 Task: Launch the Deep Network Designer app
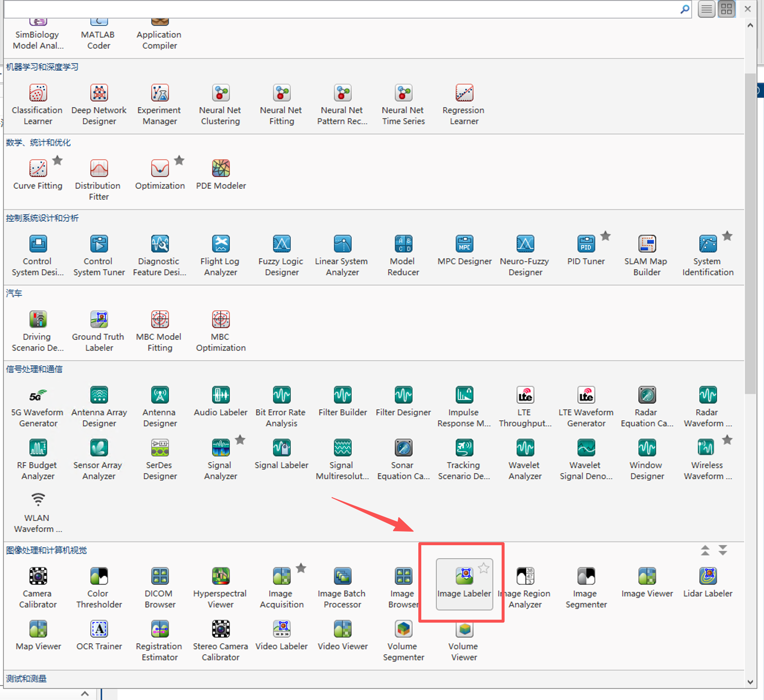tap(99, 93)
